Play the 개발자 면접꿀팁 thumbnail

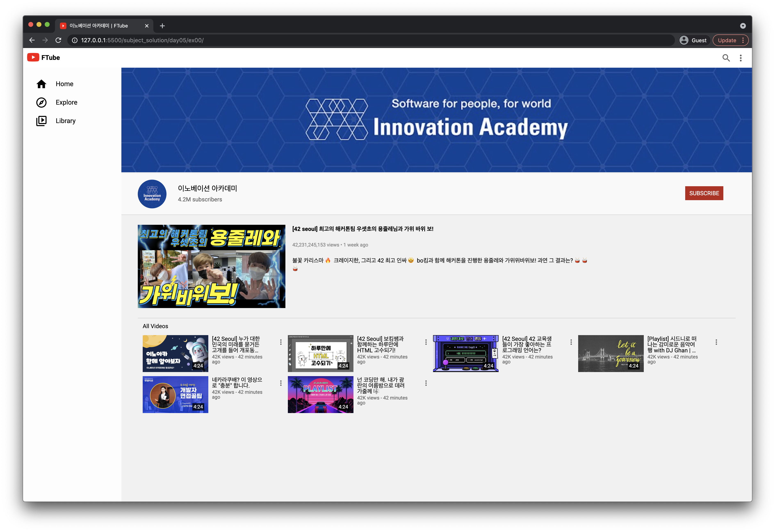176,394
